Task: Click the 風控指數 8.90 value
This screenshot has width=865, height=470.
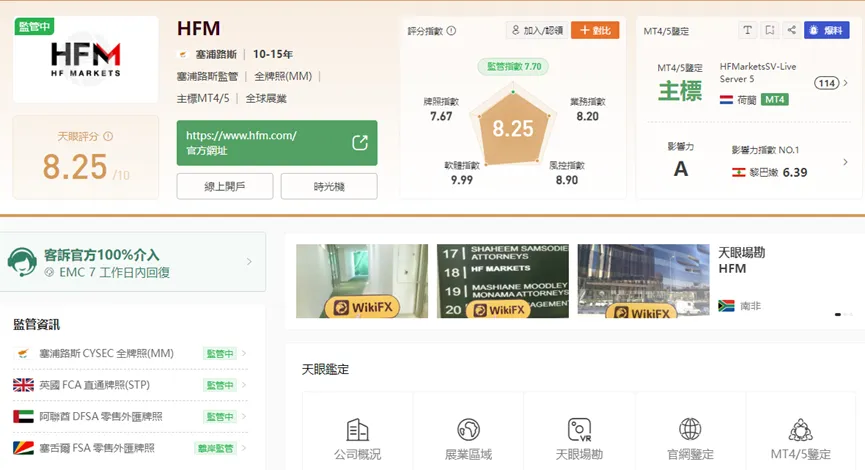Action: click(567, 180)
